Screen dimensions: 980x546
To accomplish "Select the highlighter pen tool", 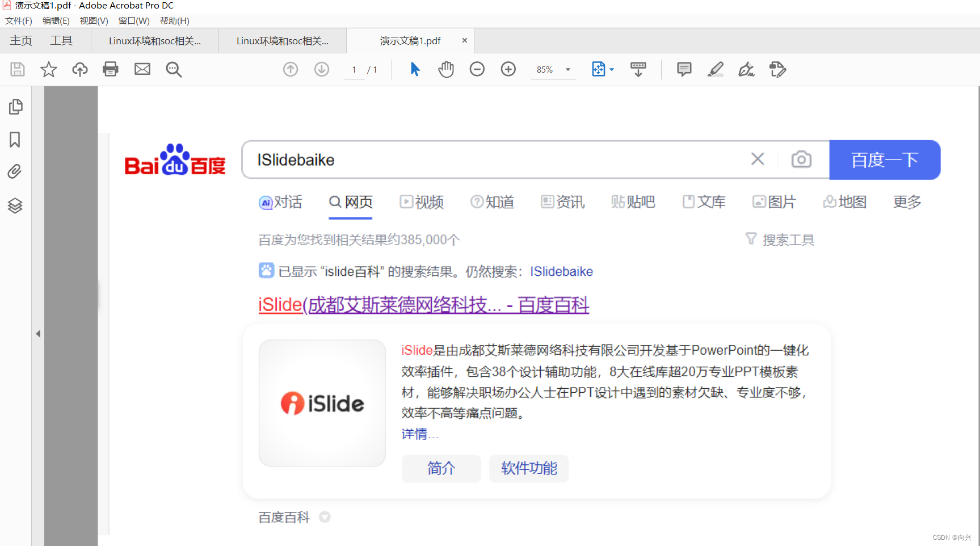I will point(716,69).
